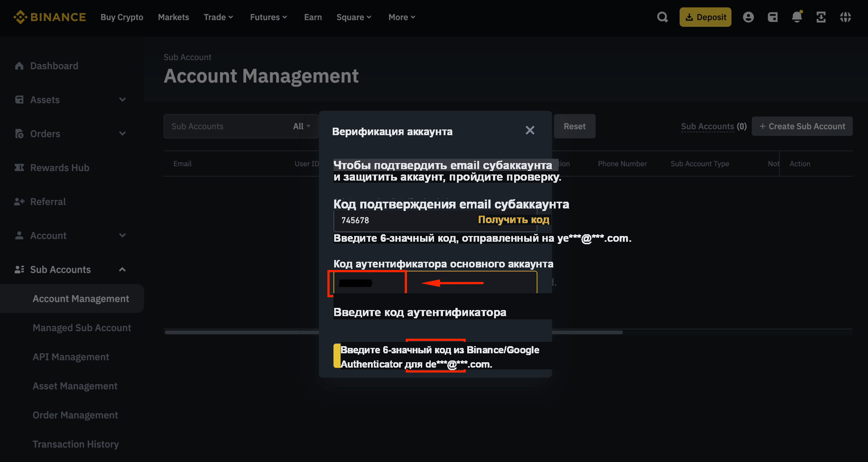Open the profile user icon
Image resolution: width=868 pixels, height=462 pixels.
748,17
